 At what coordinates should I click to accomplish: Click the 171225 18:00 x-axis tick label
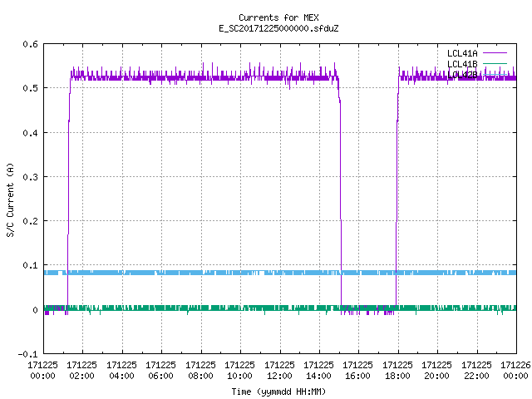tap(397, 371)
